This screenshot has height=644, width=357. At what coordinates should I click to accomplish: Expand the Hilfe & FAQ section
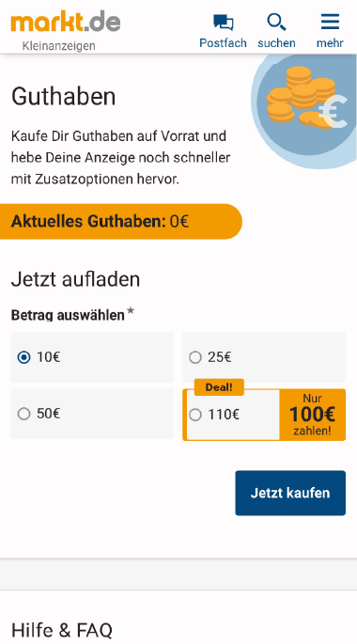[x=62, y=630]
